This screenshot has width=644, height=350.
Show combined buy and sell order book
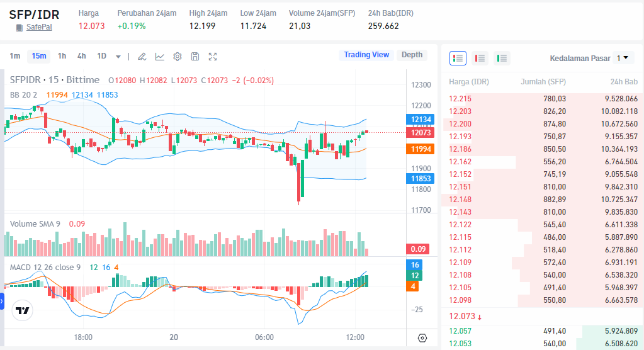[458, 59]
